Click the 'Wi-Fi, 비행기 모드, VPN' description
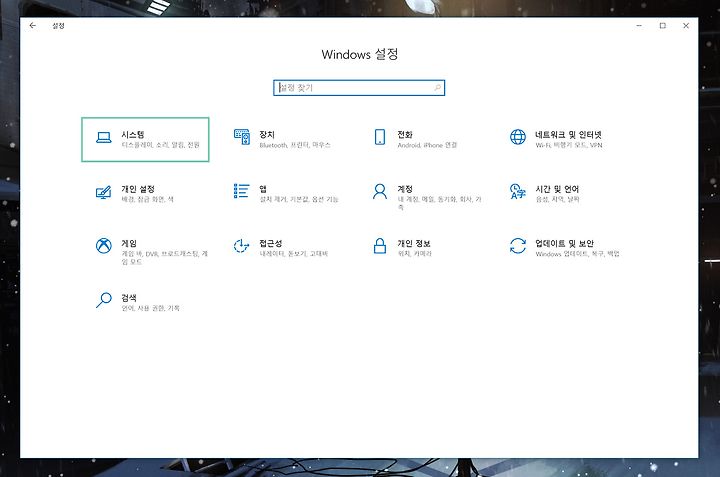Screen dimensions: 720x477 569,145
